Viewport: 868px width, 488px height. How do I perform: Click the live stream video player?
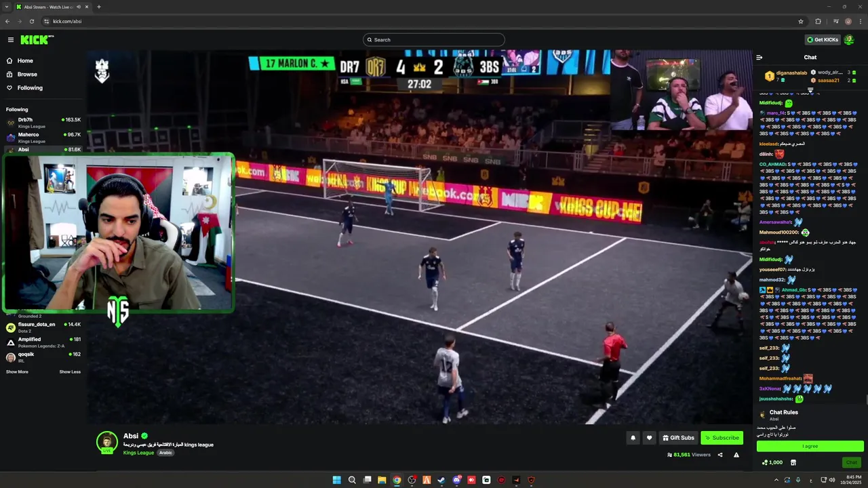pos(420,237)
